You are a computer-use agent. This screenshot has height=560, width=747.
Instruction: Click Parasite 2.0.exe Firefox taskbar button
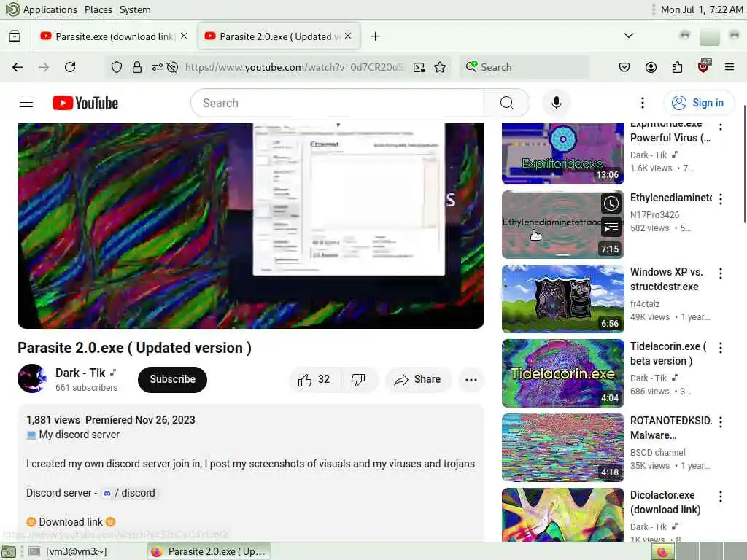click(209, 551)
